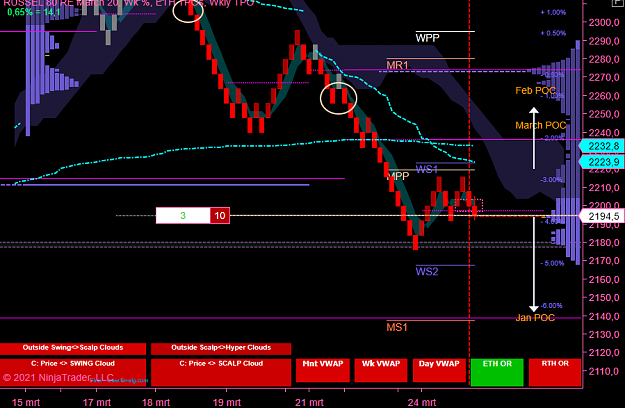The image size is (625, 408).
Task: Select the C: Price <> SCALP Cloud button
Action: (x=221, y=372)
